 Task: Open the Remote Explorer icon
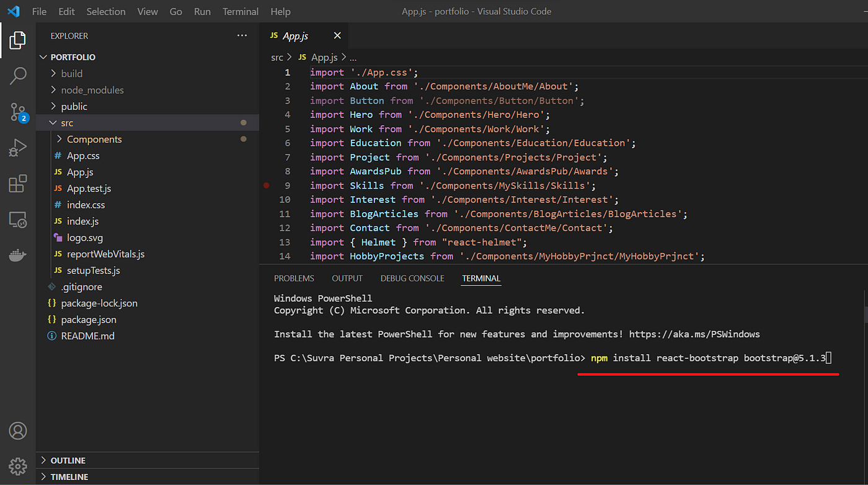coord(18,220)
